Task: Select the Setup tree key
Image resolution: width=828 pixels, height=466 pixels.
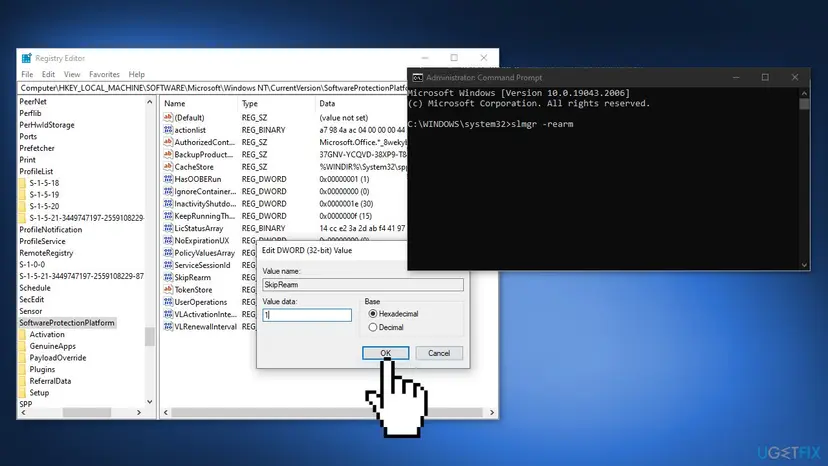Action: tap(39, 392)
